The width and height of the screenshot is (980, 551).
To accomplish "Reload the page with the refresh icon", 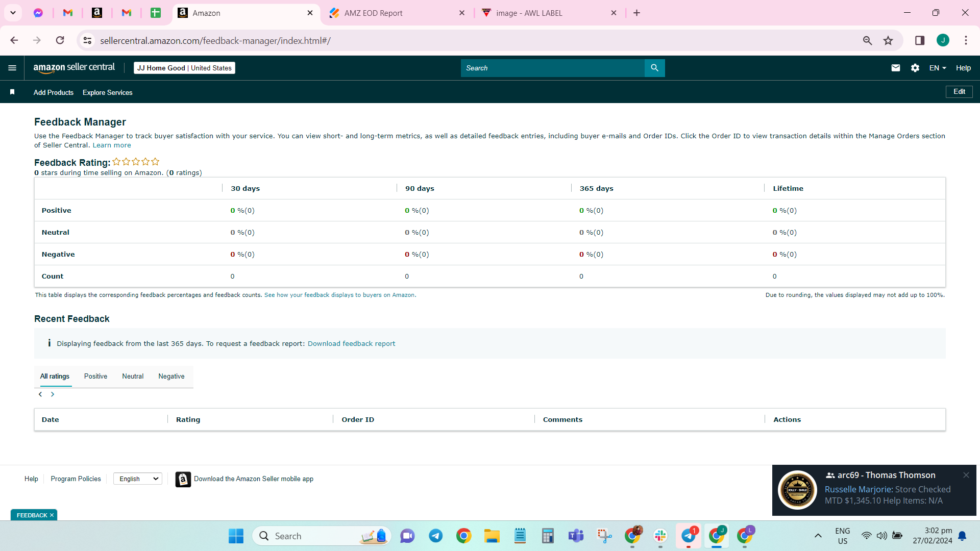I will pos(60,40).
